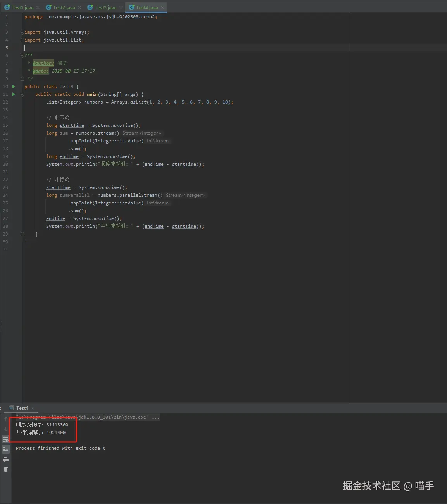The height and width of the screenshot is (504, 447).
Task: Click the up stack trace arrow in Run panel
Action: [x=6, y=419]
